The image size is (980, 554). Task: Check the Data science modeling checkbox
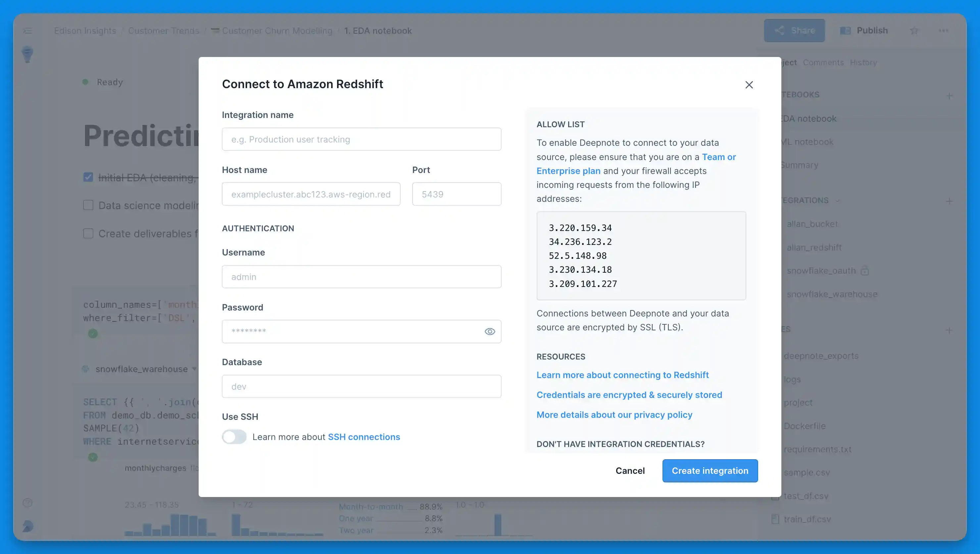pyautogui.click(x=88, y=205)
